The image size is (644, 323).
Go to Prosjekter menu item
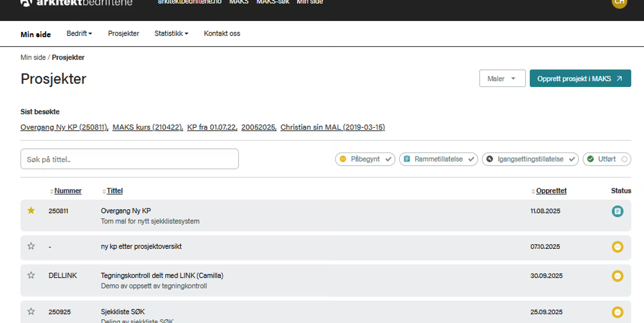point(123,33)
